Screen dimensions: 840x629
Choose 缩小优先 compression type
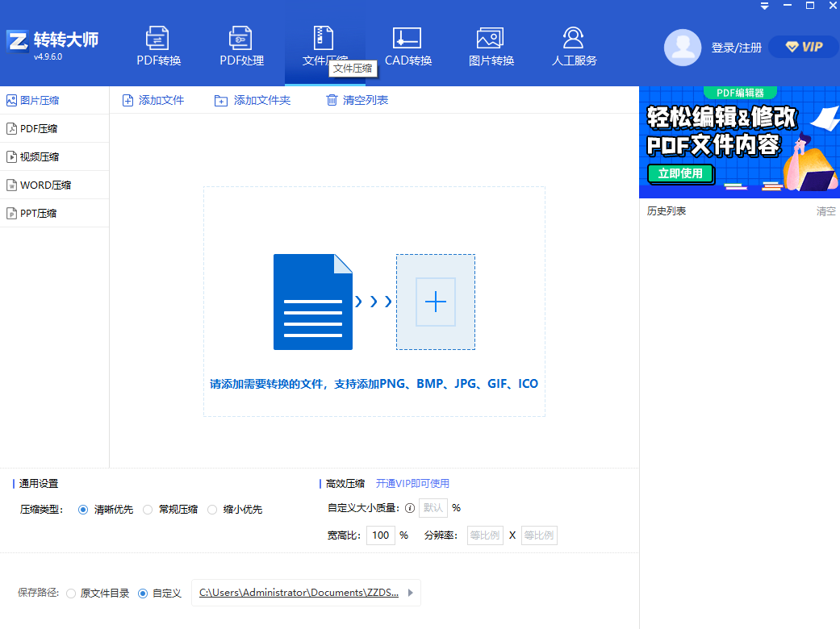(x=212, y=509)
